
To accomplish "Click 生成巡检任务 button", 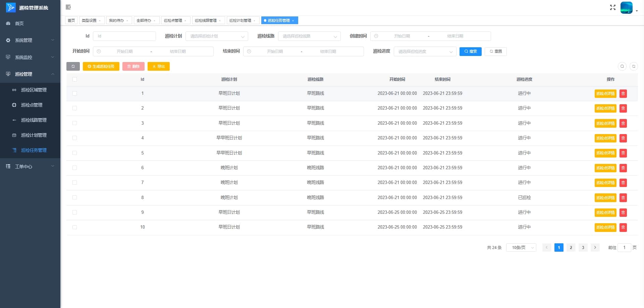I will click(x=101, y=66).
